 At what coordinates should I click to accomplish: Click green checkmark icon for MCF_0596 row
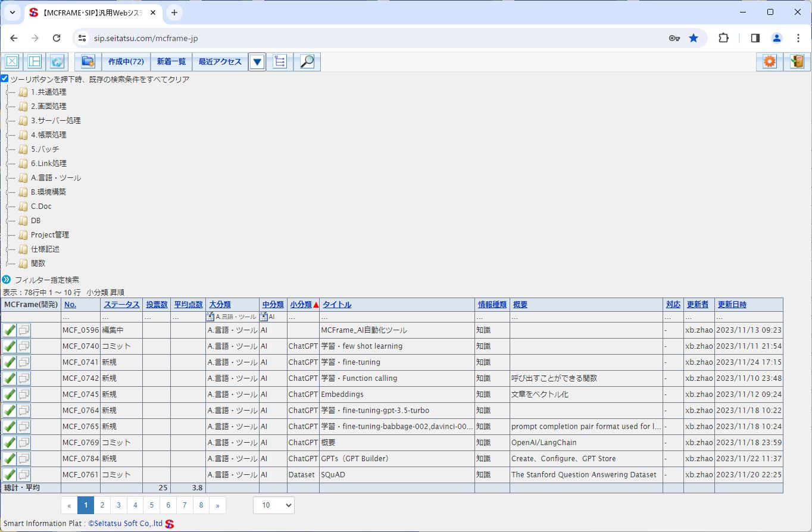coord(10,330)
